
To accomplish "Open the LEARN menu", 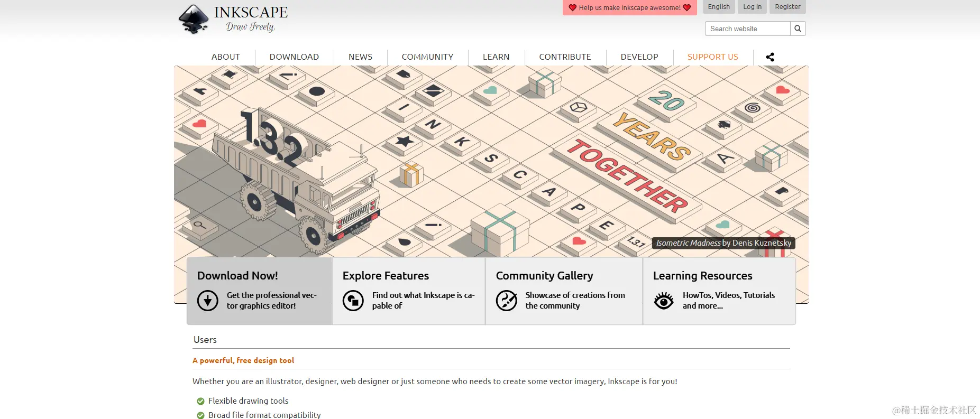I will (496, 57).
